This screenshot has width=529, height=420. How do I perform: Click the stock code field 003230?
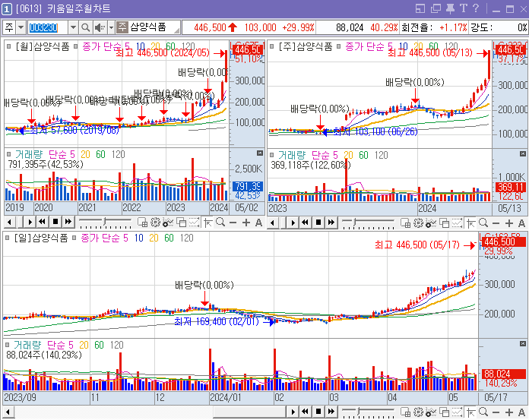tap(48, 27)
